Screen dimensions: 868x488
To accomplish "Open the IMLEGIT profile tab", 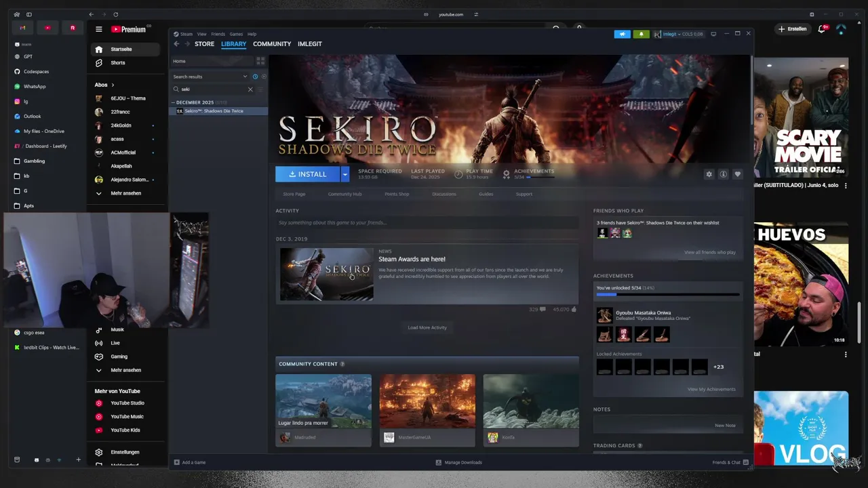I will [x=310, y=44].
